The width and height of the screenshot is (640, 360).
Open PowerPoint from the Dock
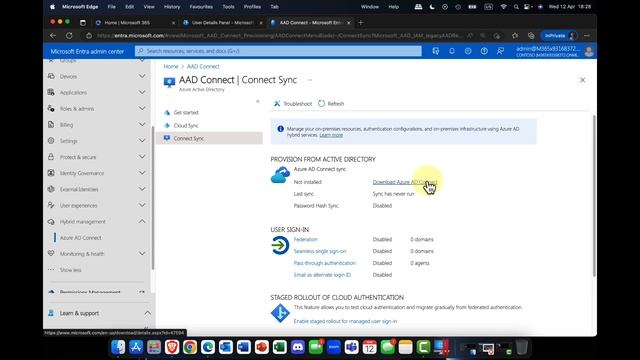[262, 347]
